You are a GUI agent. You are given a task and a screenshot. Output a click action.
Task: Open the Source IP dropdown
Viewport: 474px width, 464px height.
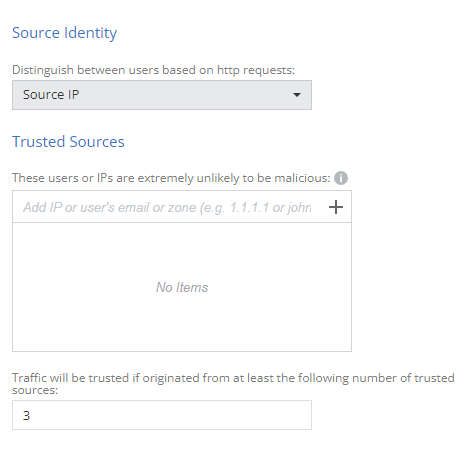coord(162,95)
